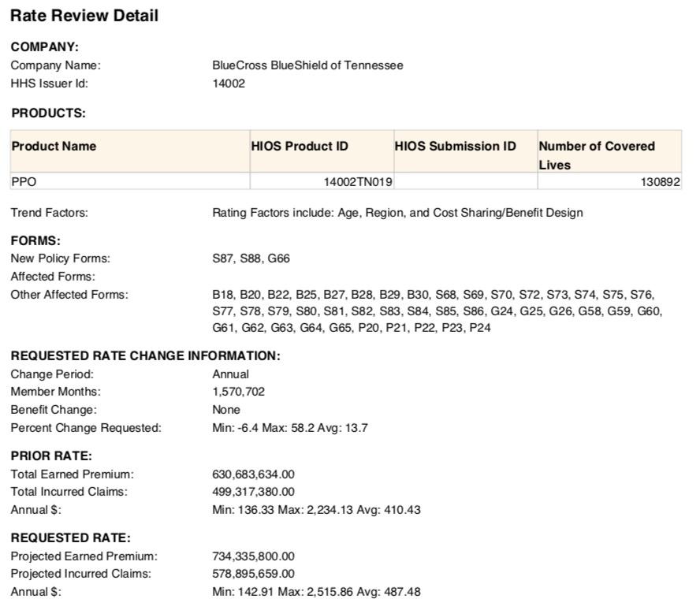The image size is (700, 610).
Task: Click the HIOS Product ID column header
Action: point(300,147)
